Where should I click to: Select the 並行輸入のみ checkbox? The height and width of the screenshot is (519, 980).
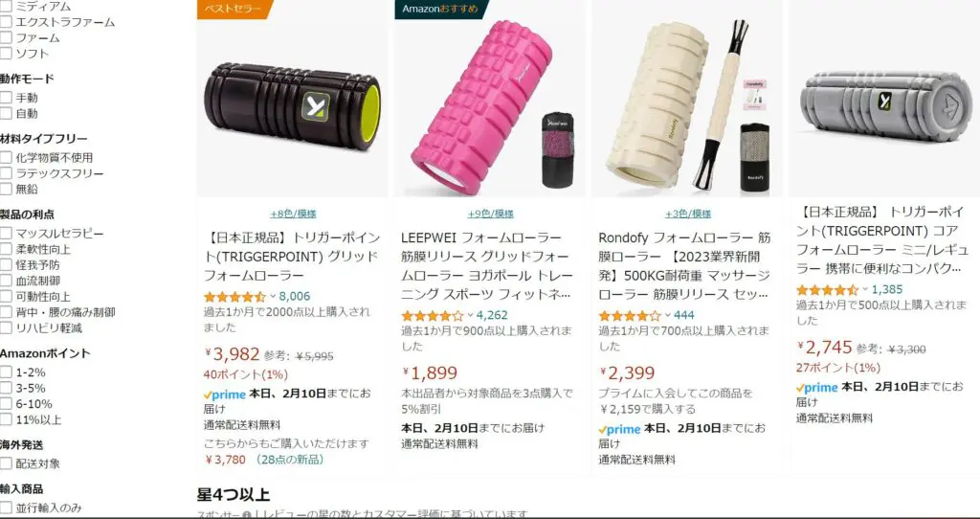click(7, 508)
